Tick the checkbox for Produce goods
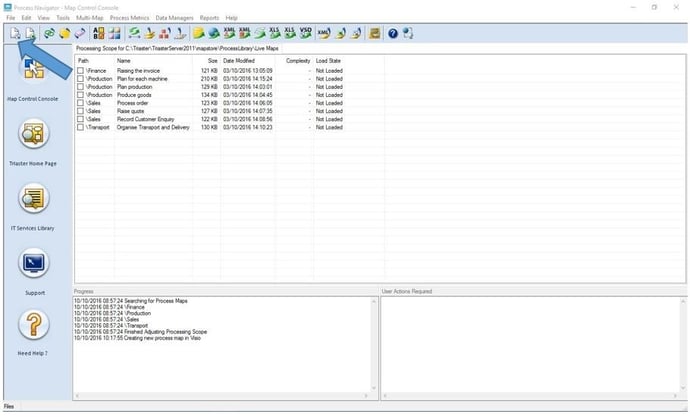The height and width of the screenshot is (417, 690). tap(81, 95)
